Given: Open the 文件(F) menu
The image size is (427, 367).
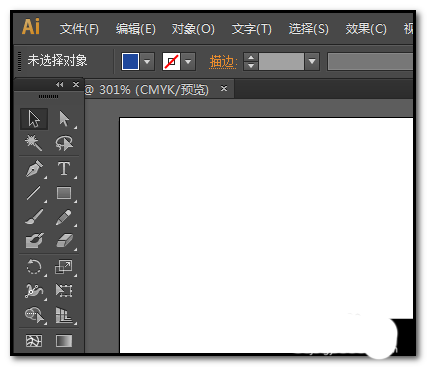Looking at the screenshot, I should [79, 29].
